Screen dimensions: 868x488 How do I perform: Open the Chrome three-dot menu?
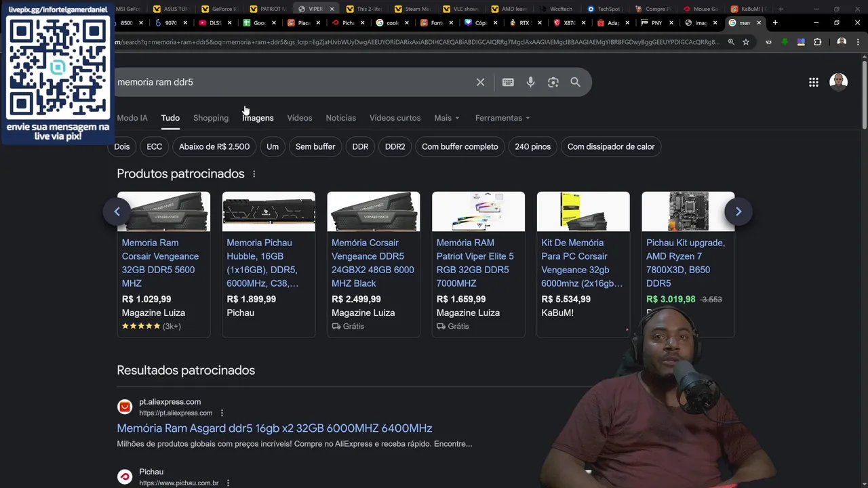858,42
